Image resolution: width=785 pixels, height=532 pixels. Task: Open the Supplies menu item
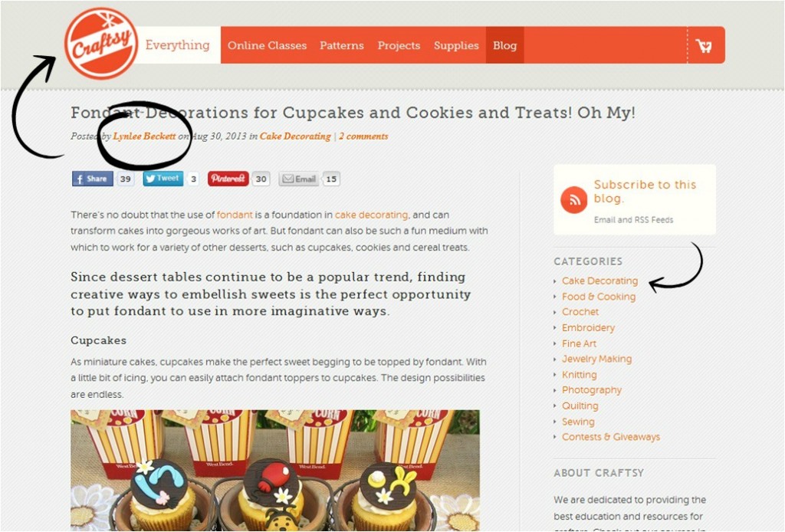click(456, 45)
